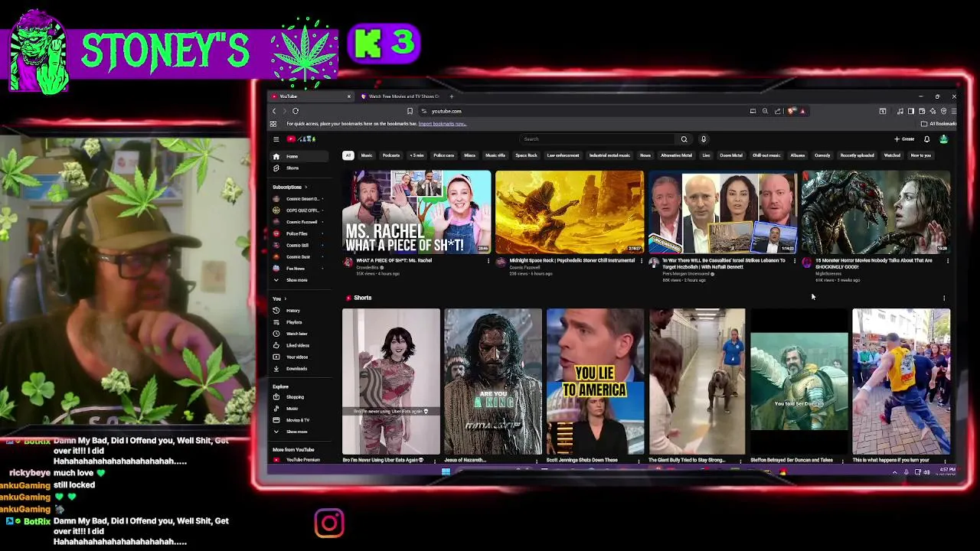
Task: Open Downloads in the sidebar
Action: 299,369
